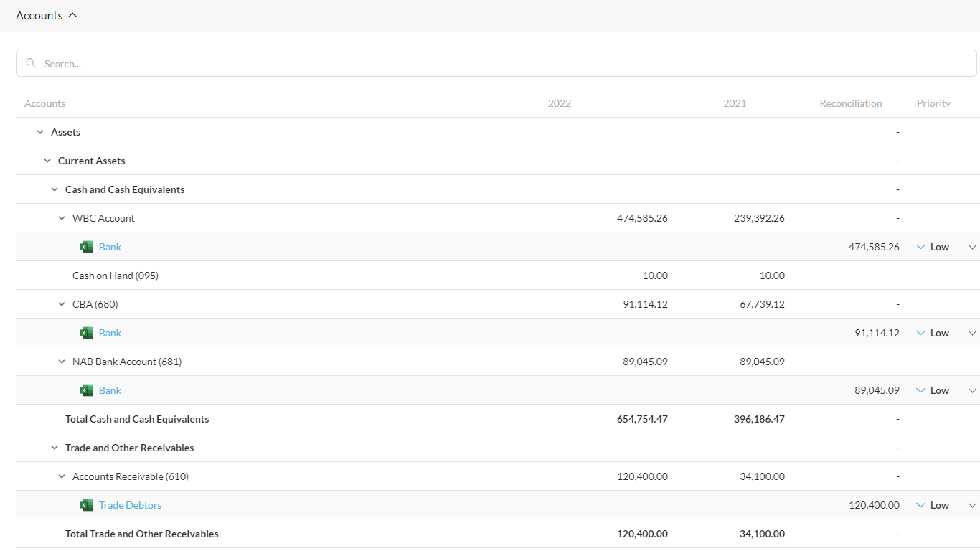The image size is (980, 551).
Task: Collapse Trade and Other Receivables group
Action: [x=55, y=448]
